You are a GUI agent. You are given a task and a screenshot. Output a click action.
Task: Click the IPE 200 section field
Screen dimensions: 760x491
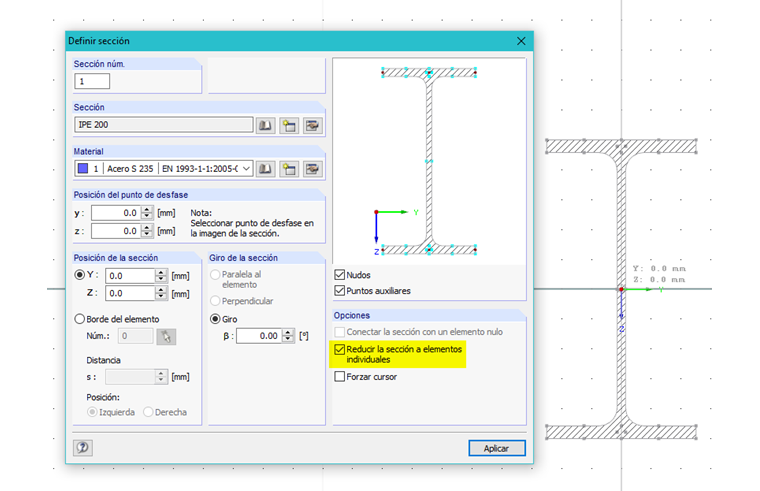[x=164, y=125]
